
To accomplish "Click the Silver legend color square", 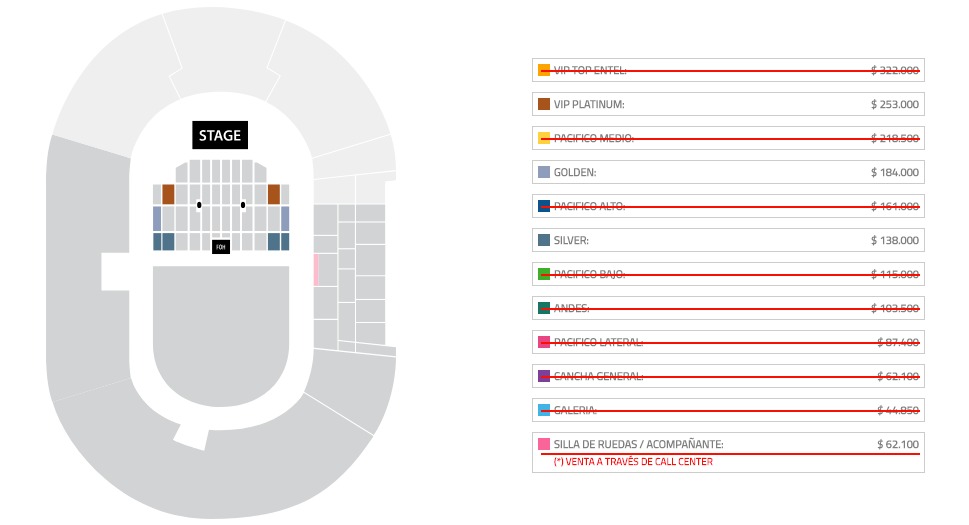I will tap(544, 240).
